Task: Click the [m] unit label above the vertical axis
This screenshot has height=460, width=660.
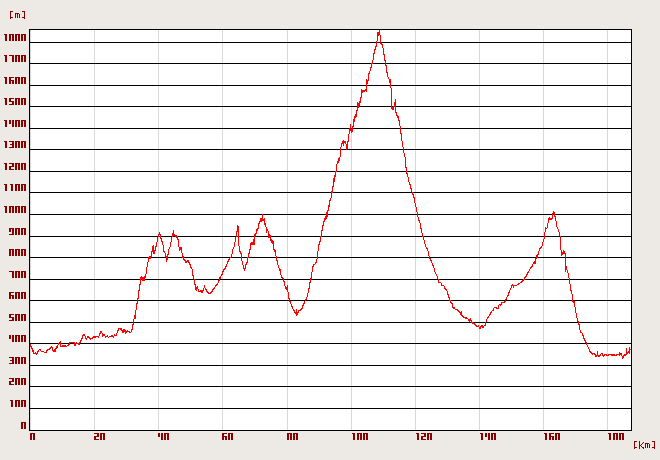Action: point(17,15)
